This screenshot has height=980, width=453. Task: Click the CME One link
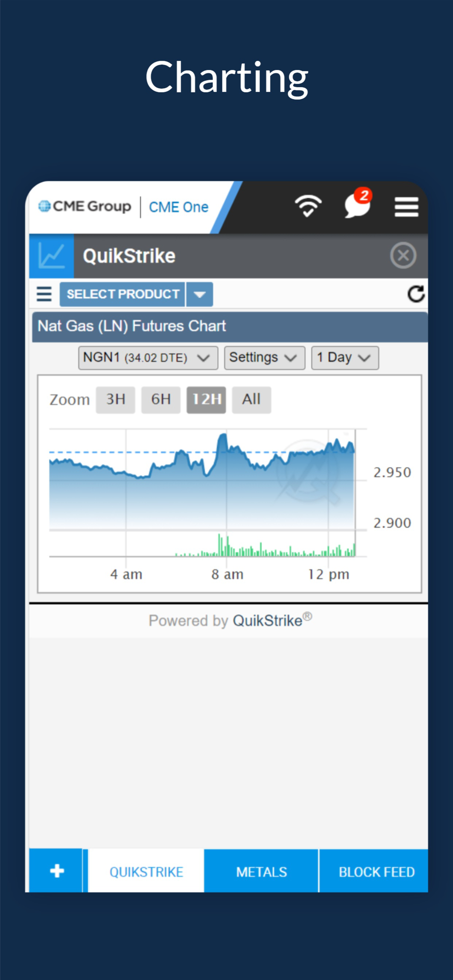178,207
